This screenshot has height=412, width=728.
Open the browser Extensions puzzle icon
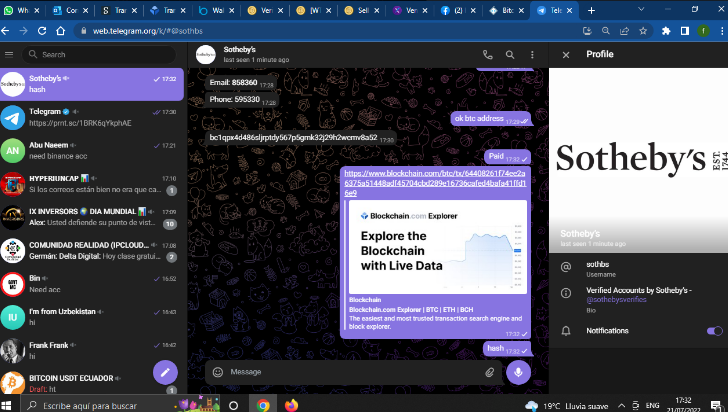[x=666, y=31]
